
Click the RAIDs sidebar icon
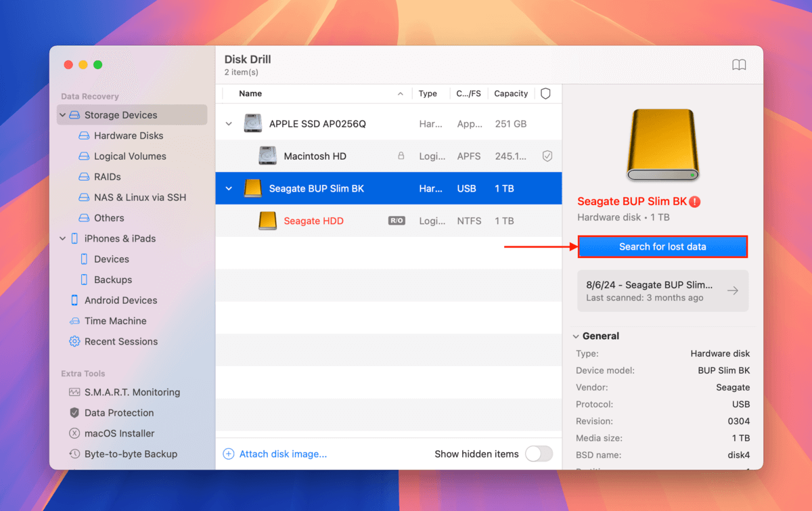[84, 177]
